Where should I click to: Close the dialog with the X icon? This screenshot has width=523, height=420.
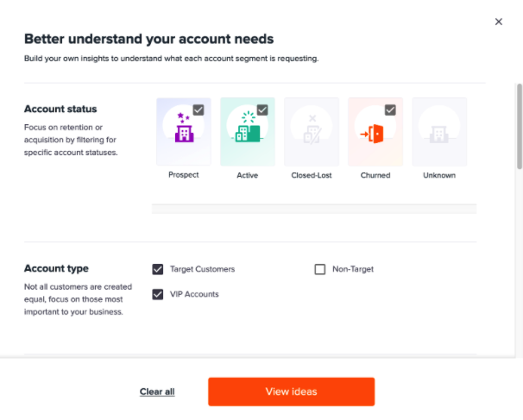[499, 22]
